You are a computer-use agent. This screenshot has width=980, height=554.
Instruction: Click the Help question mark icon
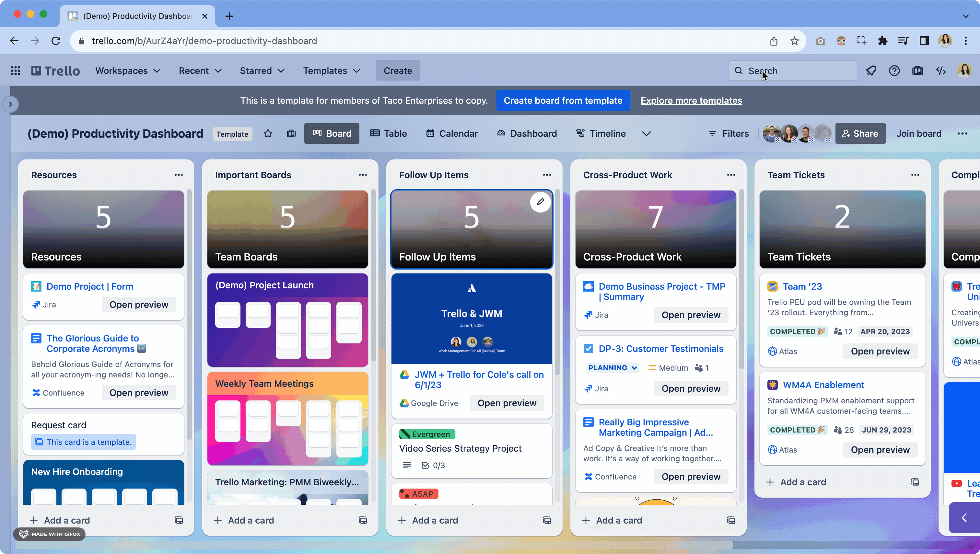[894, 71]
